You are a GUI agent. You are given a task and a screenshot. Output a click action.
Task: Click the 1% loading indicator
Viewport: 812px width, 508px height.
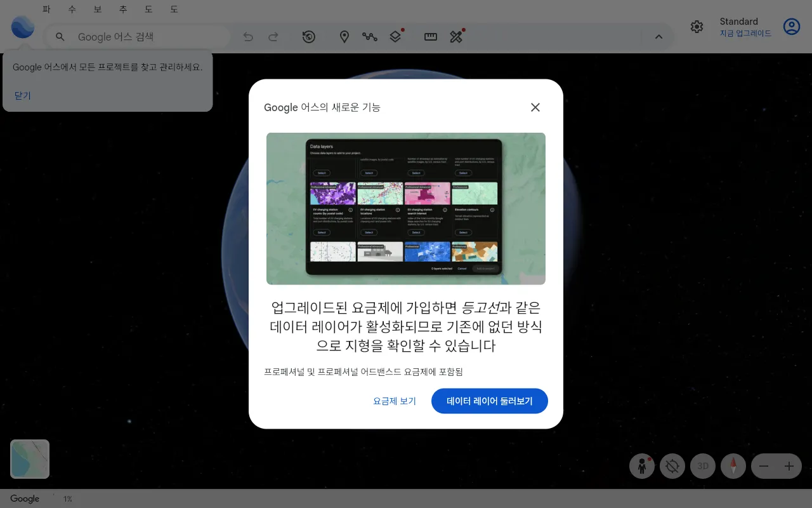[x=67, y=499]
